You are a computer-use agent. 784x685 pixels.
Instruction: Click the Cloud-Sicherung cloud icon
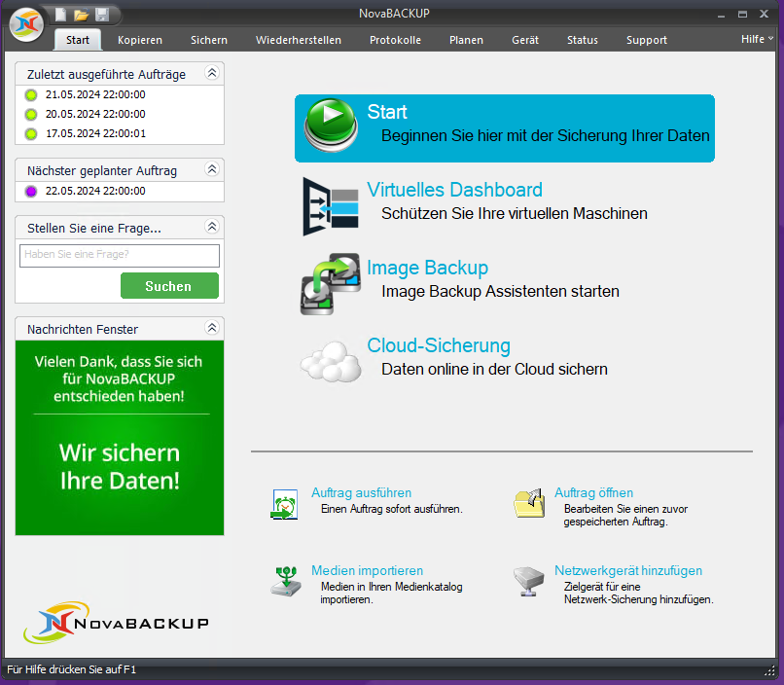coord(331,361)
